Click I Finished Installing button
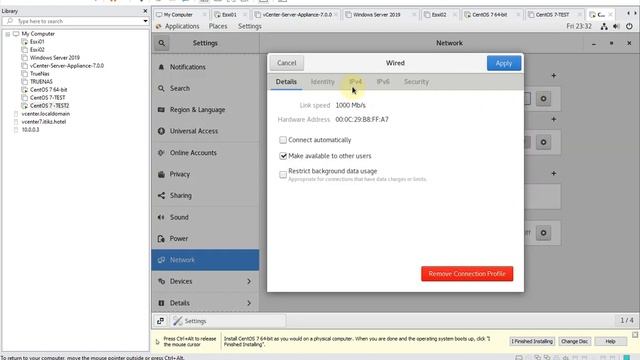Image resolution: width=640 pixels, height=360 pixels. point(532,341)
